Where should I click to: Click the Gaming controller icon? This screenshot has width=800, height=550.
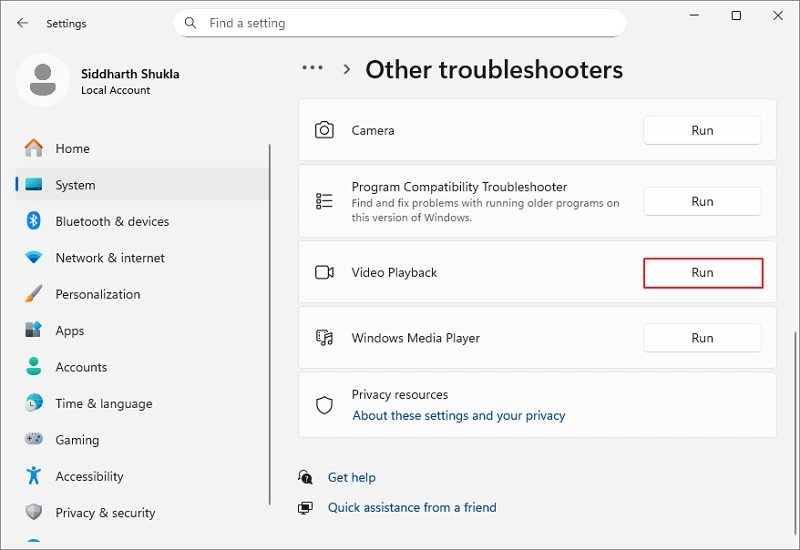tap(34, 439)
